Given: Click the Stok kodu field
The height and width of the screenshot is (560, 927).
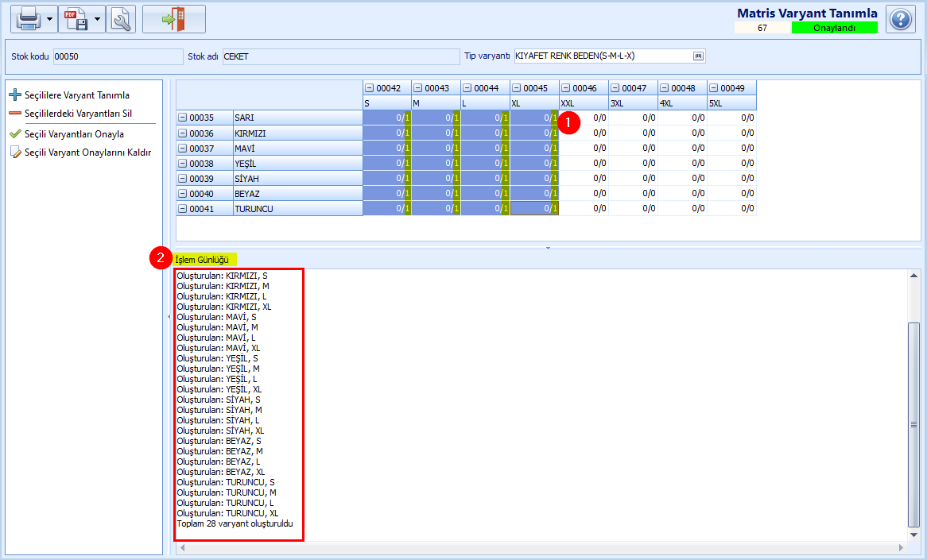Looking at the screenshot, I should point(118,56).
